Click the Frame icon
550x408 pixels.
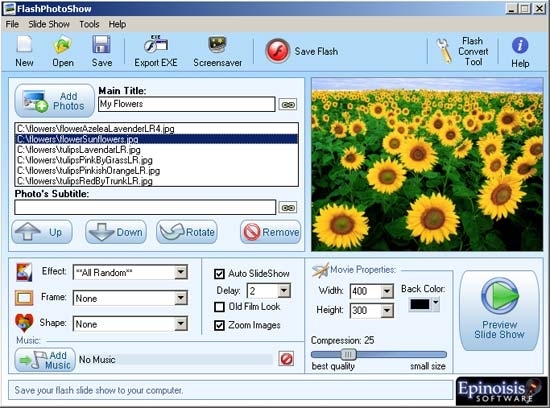pyautogui.click(x=24, y=298)
